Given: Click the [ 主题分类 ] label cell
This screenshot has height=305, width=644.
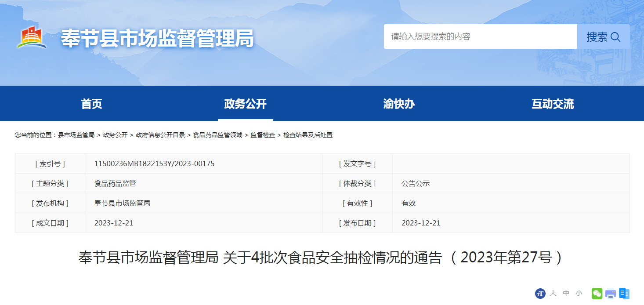Looking at the screenshot, I should click(50, 183).
